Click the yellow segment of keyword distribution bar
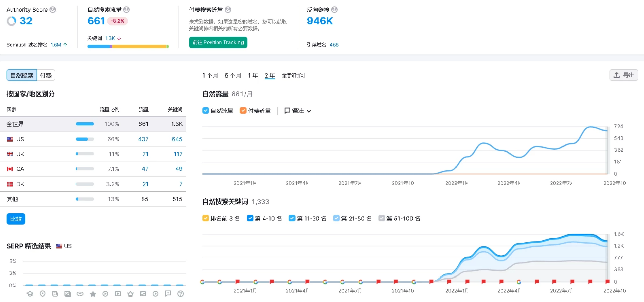The width and height of the screenshot is (644, 302). tap(139, 46)
